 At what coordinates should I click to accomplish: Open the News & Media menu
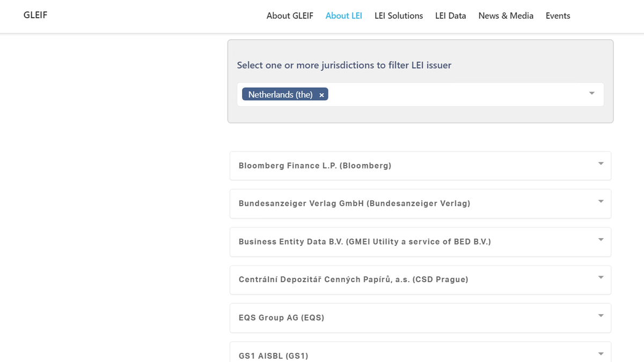click(506, 16)
